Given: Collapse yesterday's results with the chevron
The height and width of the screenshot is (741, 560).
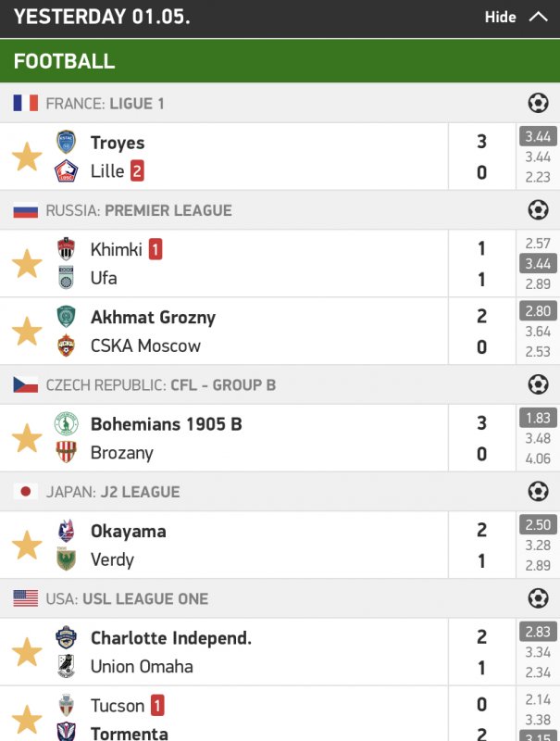Looking at the screenshot, I should pos(538,17).
